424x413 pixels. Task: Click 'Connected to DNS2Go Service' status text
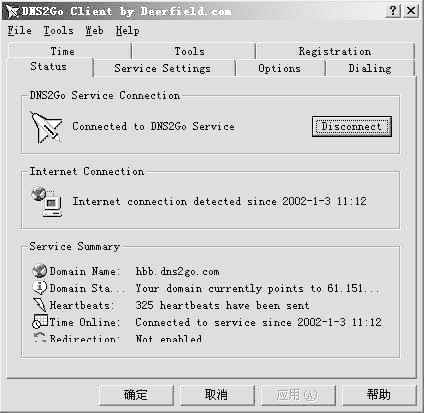click(153, 126)
